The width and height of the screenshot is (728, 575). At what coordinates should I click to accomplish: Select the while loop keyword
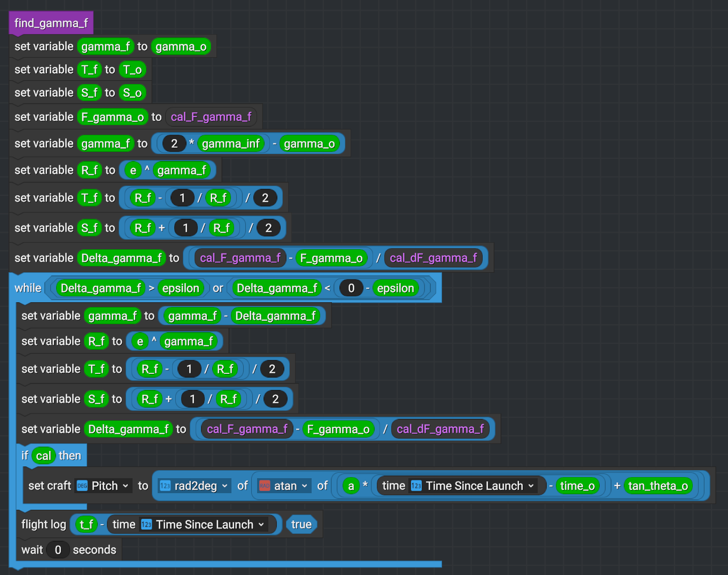tap(28, 288)
